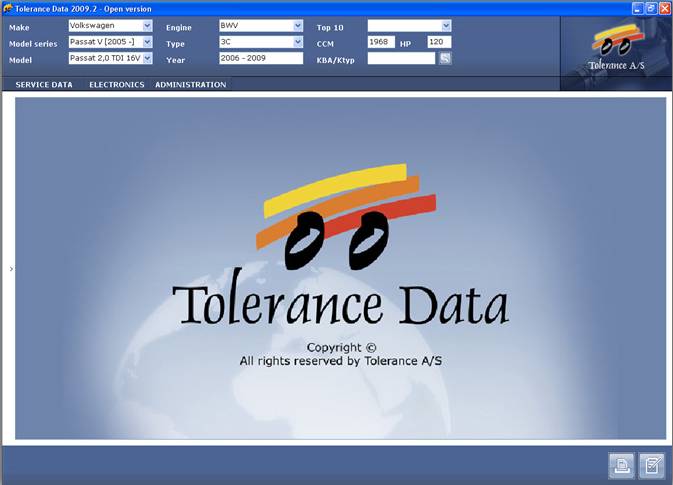Click the empty KBA/Ktyp input field

(x=401, y=59)
